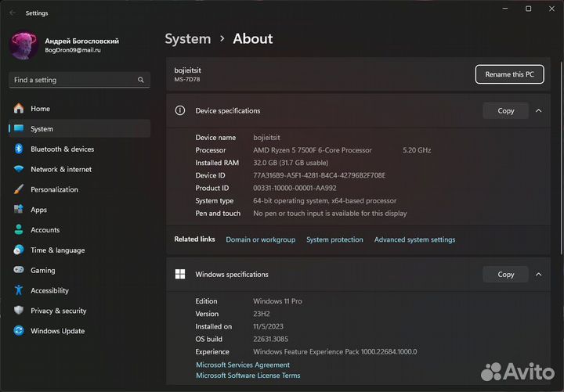Select Time & language category
Viewport: 564px width, 392px height.
79,250
